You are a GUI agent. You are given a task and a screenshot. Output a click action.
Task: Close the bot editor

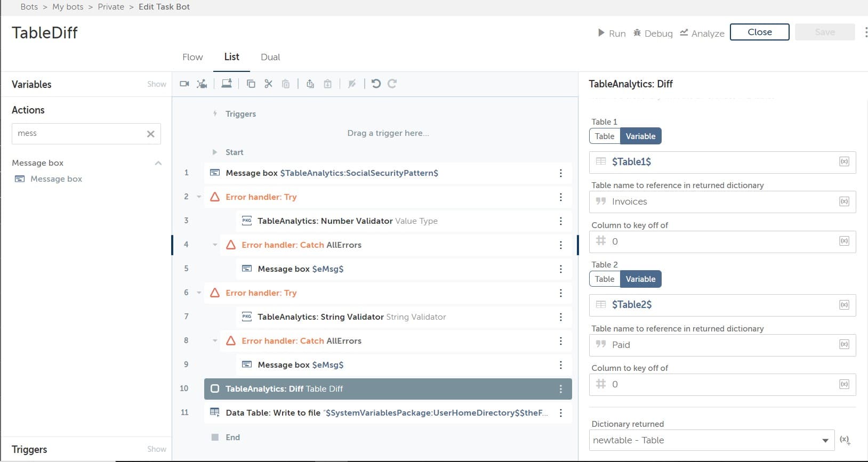click(759, 32)
